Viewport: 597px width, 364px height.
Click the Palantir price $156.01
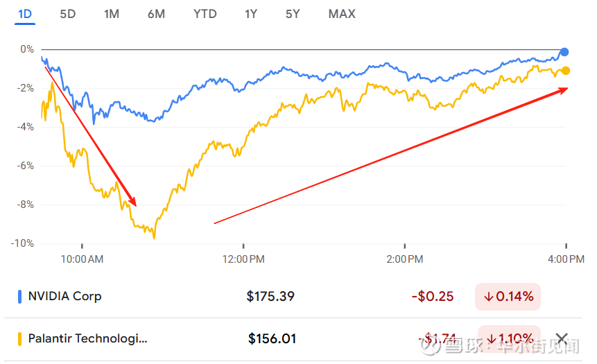pyautogui.click(x=272, y=339)
